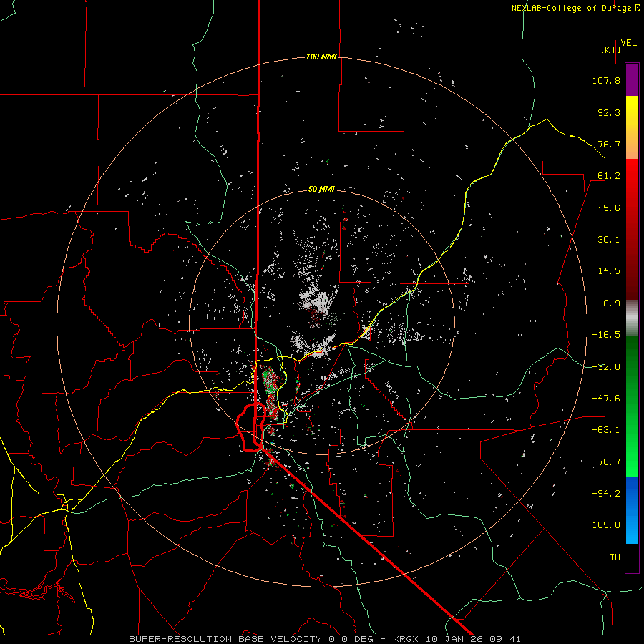Click the -78.7 legend value
644x644 pixels.
point(606,462)
